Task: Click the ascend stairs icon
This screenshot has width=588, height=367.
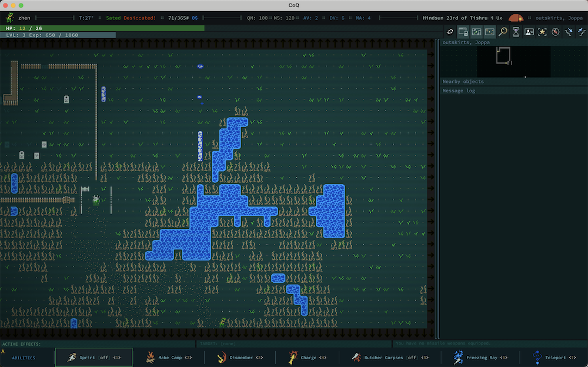Action: (x=582, y=32)
